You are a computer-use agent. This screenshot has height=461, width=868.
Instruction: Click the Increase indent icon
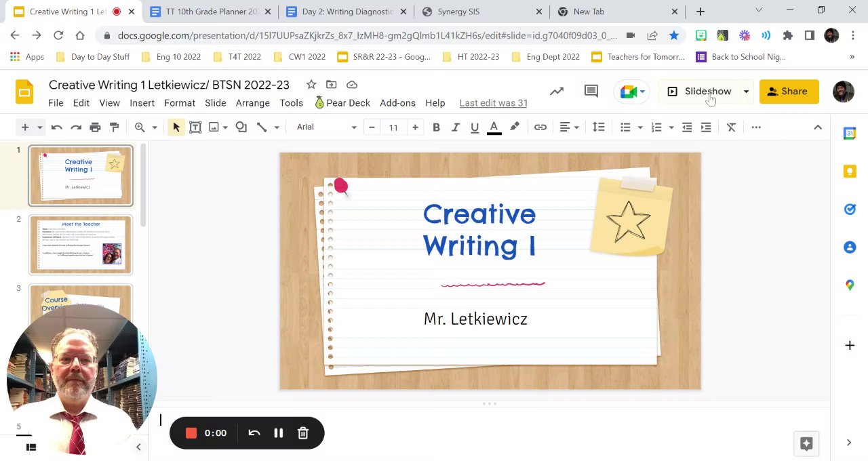[x=706, y=127]
